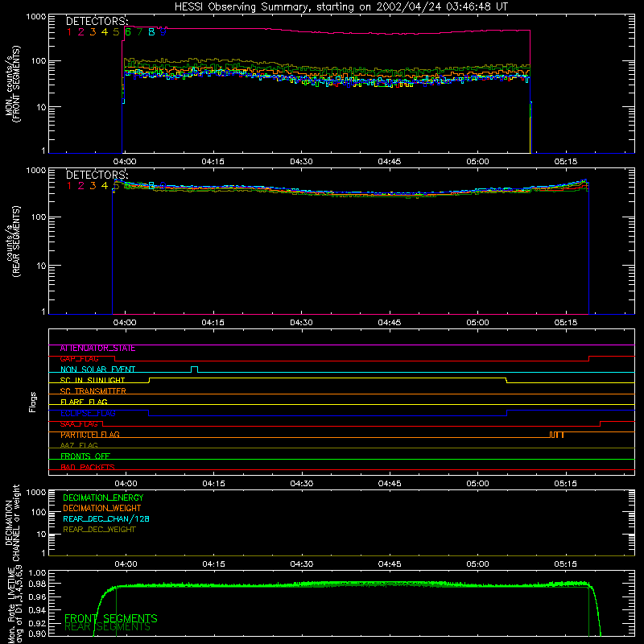
Task: Click the GAP_FLAG label
Action: pos(79,359)
